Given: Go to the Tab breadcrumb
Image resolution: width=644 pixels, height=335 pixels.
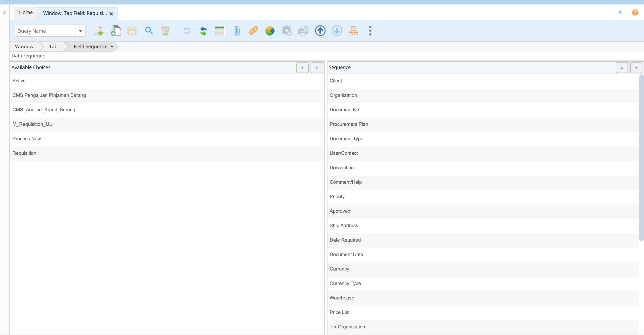Looking at the screenshot, I should (53, 46).
